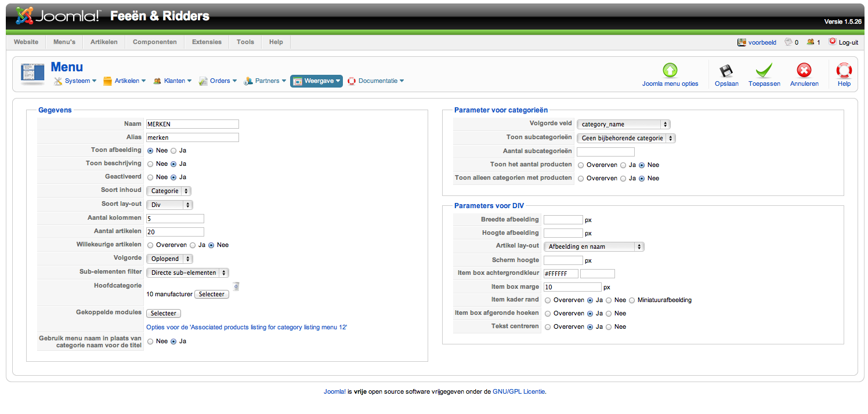Click the Klanten people icon

pos(157,81)
